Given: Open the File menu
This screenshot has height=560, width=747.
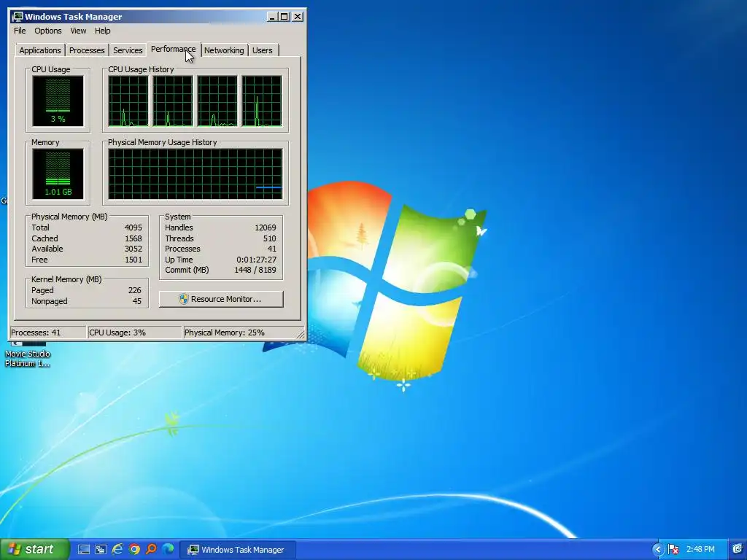Looking at the screenshot, I should pyautogui.click(x=20, y=31).
